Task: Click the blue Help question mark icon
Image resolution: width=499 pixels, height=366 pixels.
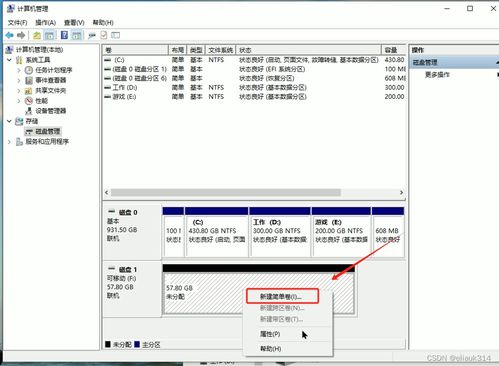Action: click(64, 35)
